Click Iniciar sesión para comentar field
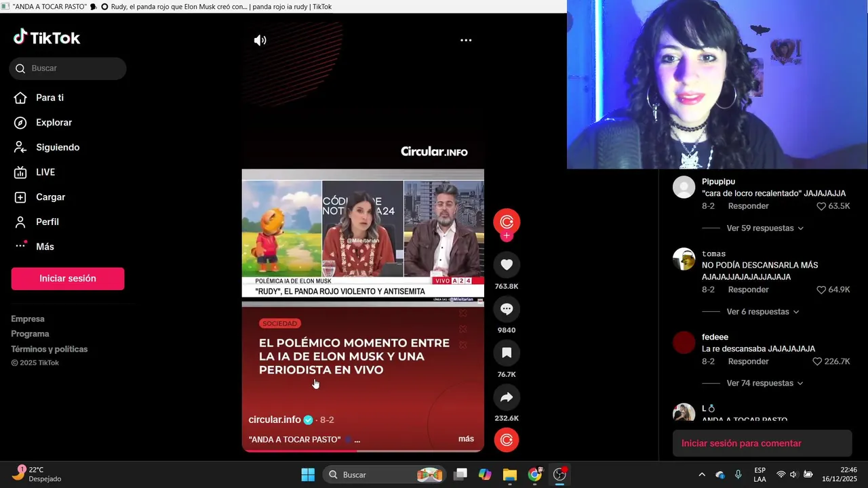Screen dimensions: 868x488 pos(762,443)
